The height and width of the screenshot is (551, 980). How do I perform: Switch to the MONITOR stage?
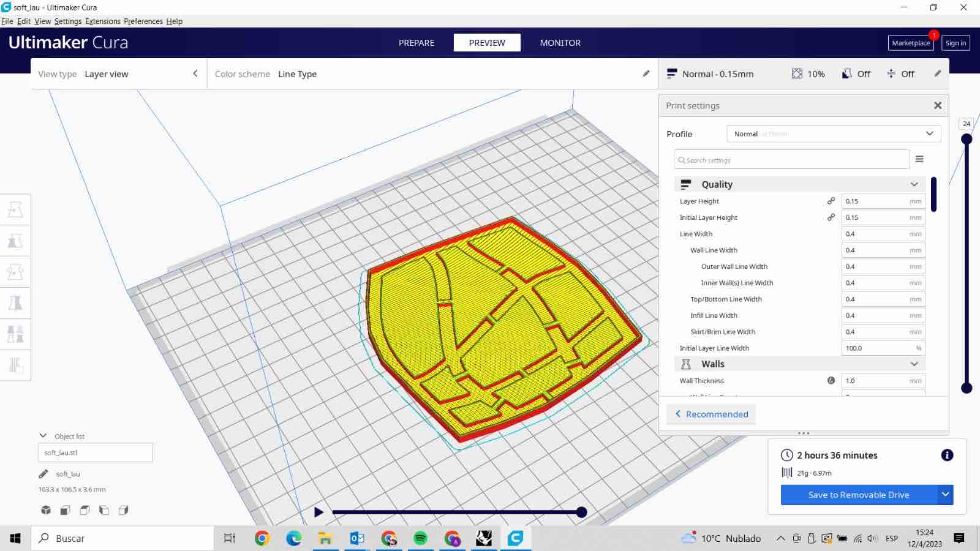[x=560, y=43]
